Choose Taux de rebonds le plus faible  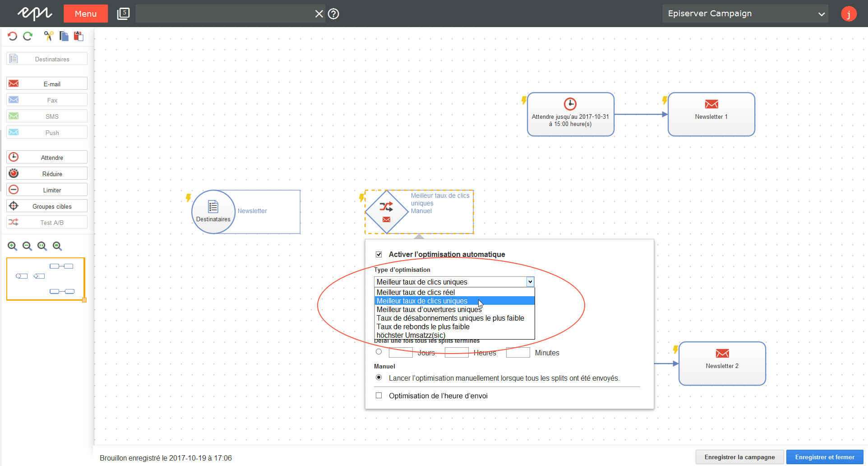[454, 326]
